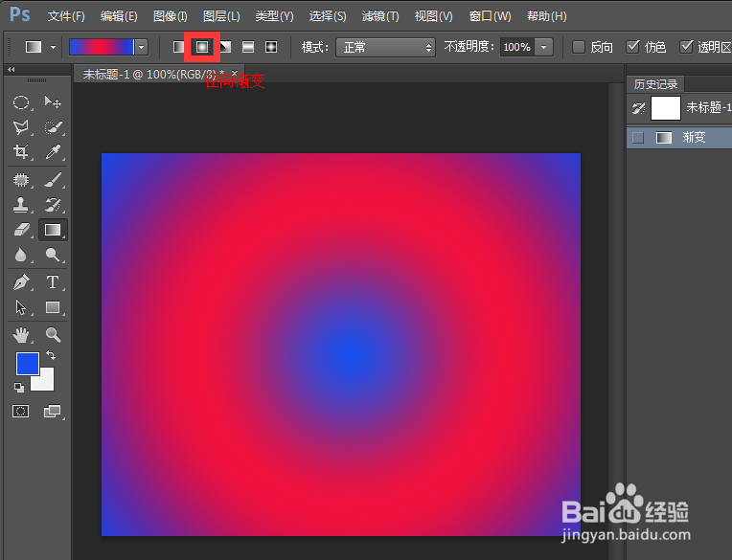Toggle Quick Mask mode
Image resolution: width=732 pixels, height=560 pixels.
coord(20,411)
